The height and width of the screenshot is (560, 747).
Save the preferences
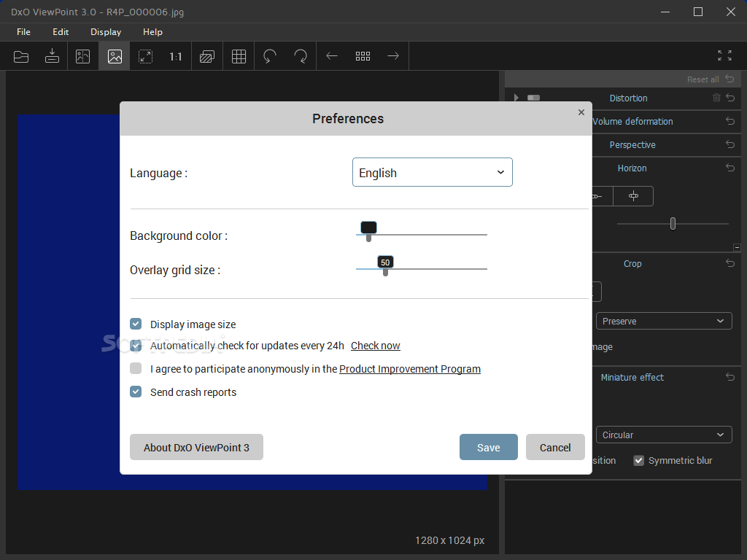pyautogui.click(x=488, y=447)
